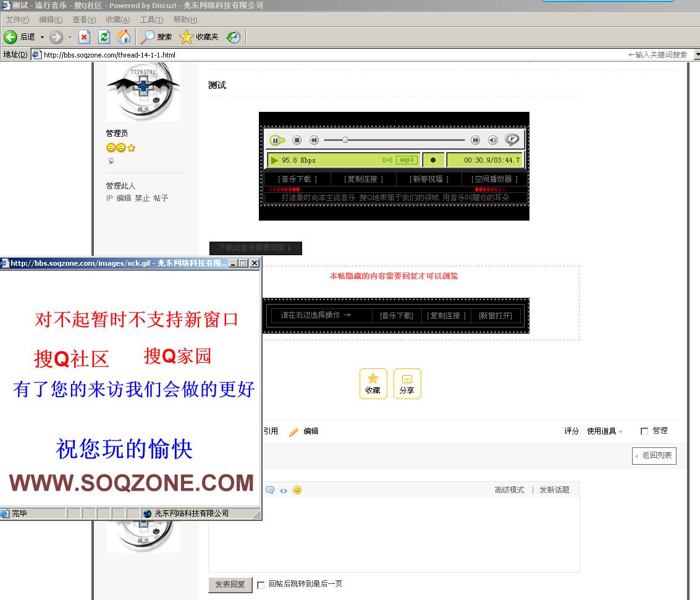The image size is (700, 600).
Task: Click the green Back arrow icon
Action: 11,36
